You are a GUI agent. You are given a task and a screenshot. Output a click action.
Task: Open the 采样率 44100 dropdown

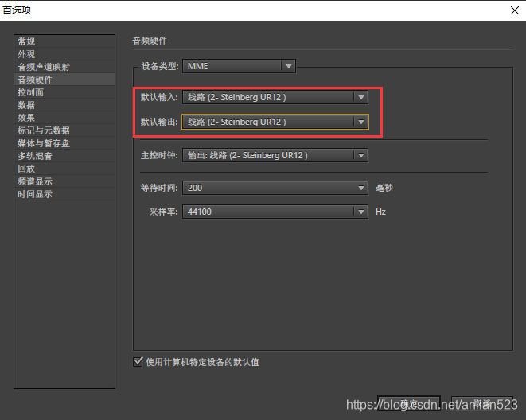(x=275, y=212)
